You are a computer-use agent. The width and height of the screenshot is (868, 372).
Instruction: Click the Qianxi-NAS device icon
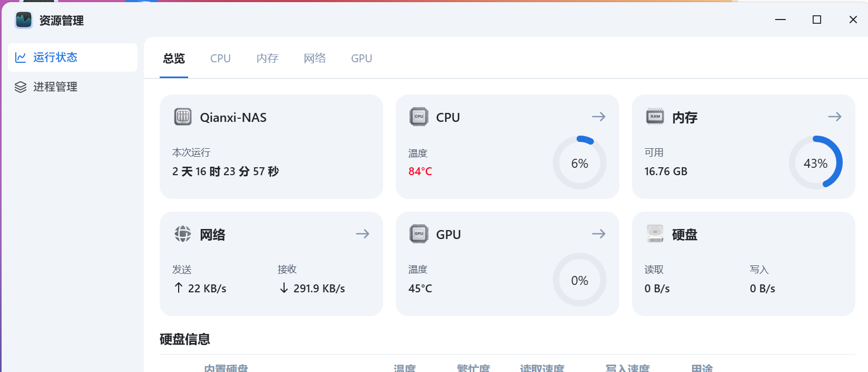(x=183, y=117)
